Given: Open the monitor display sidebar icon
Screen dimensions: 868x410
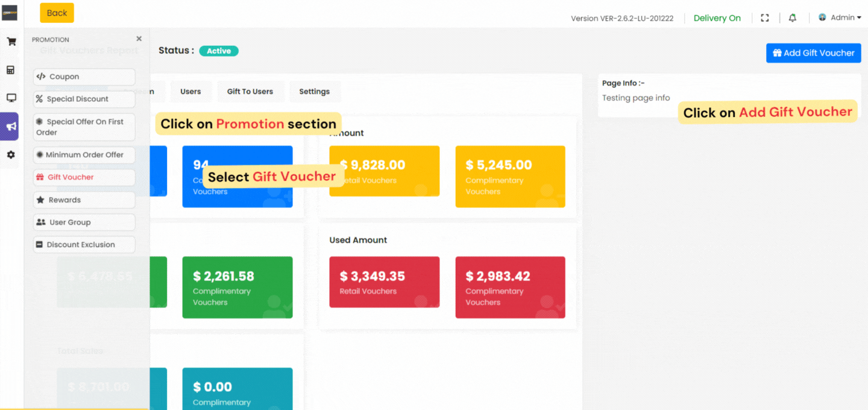Looking at the screenshot, I should coord(11,98).
